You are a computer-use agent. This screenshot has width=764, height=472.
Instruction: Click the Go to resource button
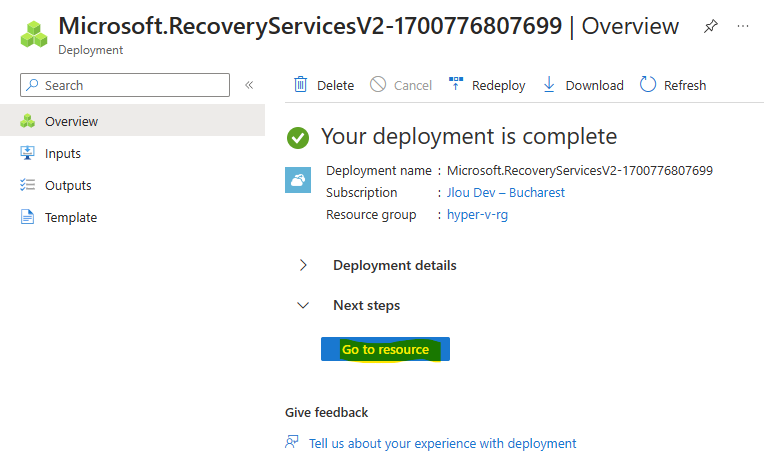pyautogui.click(x=385, y=349)
